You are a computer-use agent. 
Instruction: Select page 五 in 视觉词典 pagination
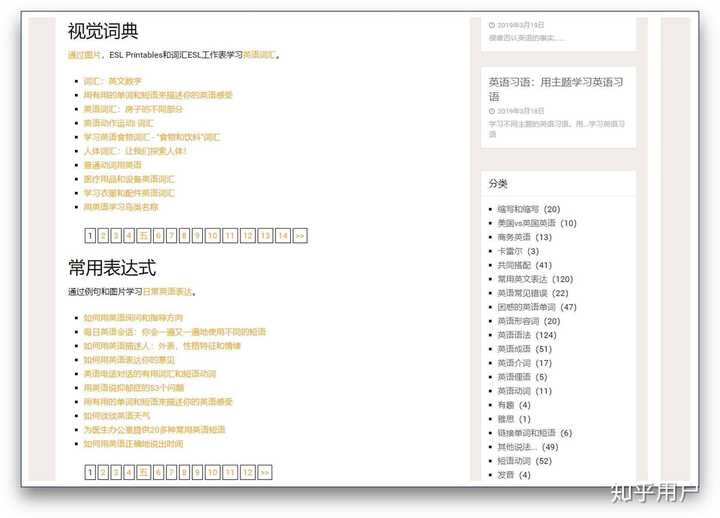[144, 236]
